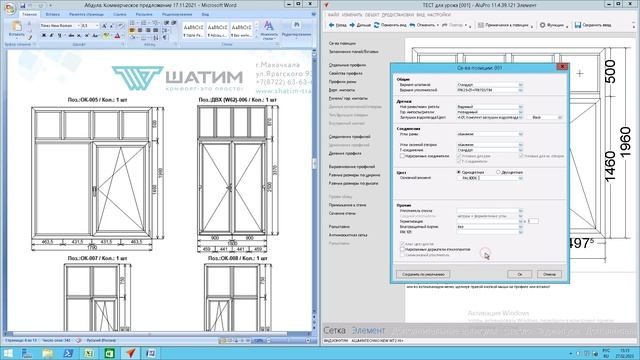The image size is (640, 360).
Task: Open the font size combo box in Word
Action: (90, 26)
